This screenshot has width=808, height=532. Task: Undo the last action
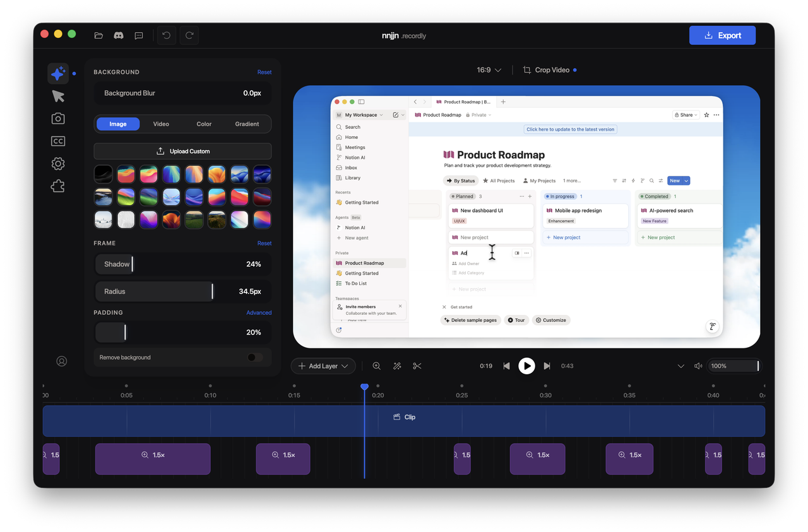pyautogui.click(x=167, y=35)
